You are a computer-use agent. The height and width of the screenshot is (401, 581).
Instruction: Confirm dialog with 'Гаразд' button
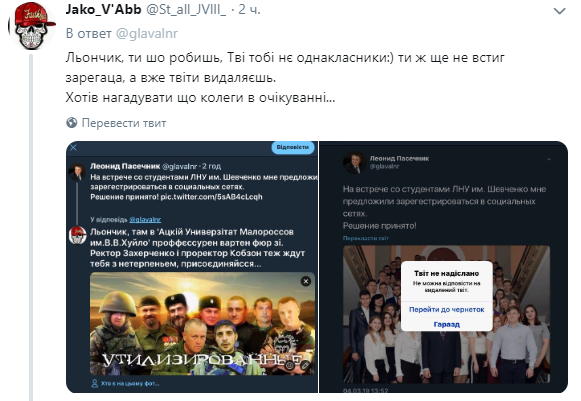pos(446,324)
